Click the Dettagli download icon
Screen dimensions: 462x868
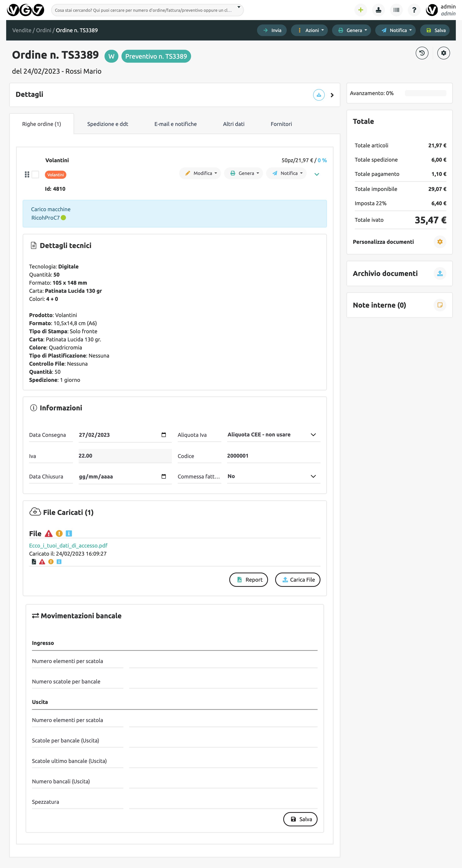319,95
